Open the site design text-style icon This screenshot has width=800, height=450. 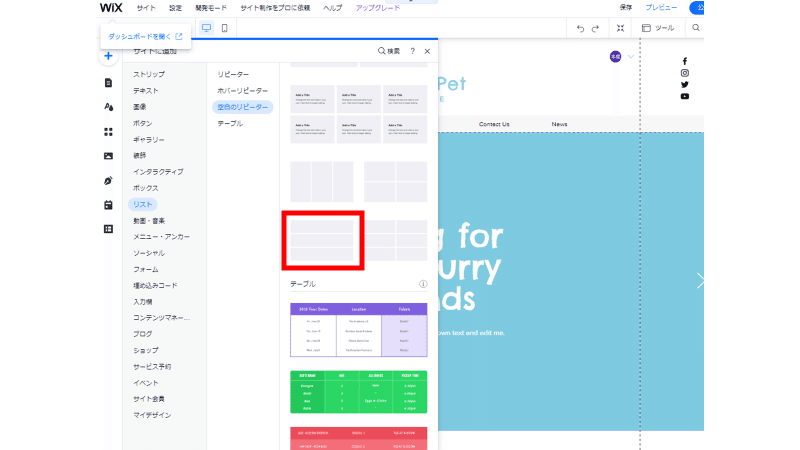point(108,107)
